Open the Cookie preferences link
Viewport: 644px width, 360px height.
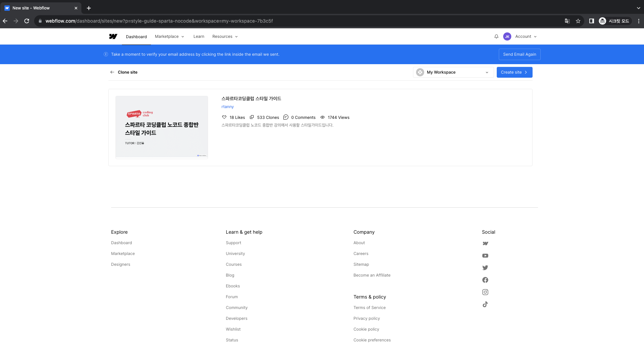click(372, 340)
